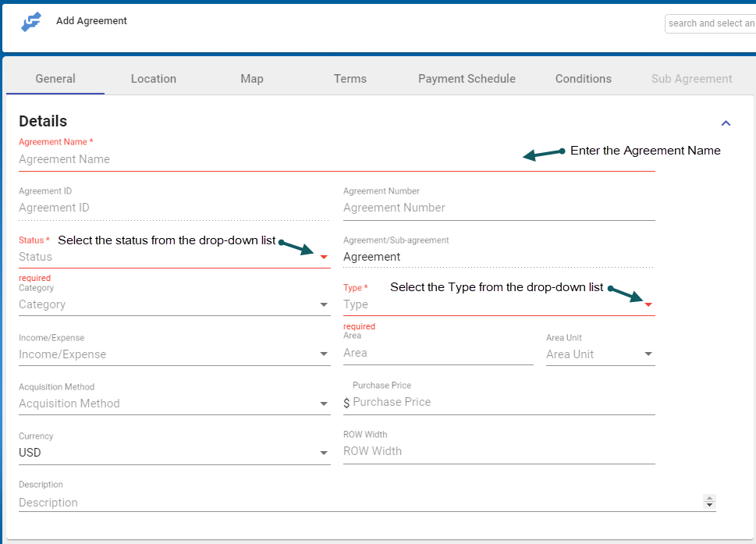Viewport: 756px width, 544px height.
Task: Click the Add Agreement handshake icon
Action: [x=30, y=22]
